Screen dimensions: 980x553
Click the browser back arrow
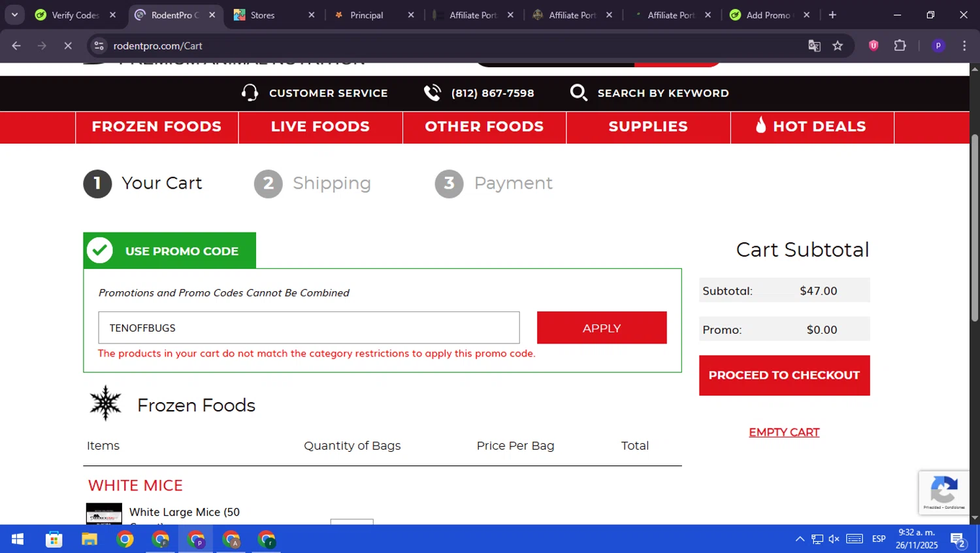pyautogui.click(x=16, y=46)
